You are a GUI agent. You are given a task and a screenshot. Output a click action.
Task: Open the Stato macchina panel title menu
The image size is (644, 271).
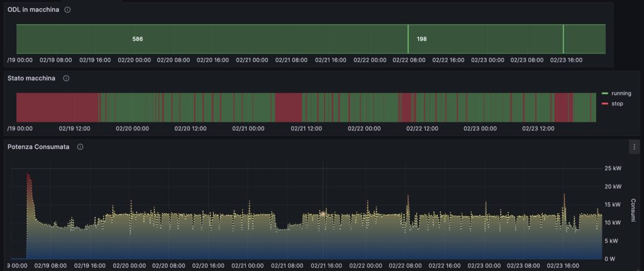31,79
